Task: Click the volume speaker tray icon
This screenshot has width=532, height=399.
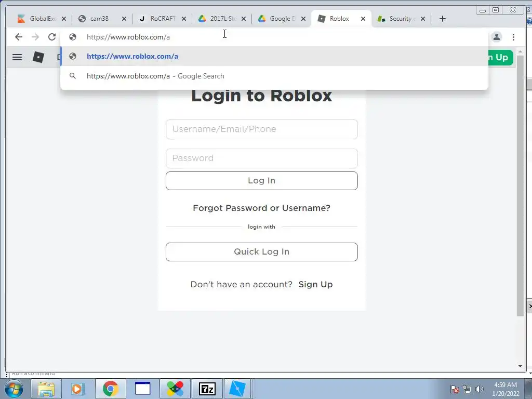Action: pyautogui.click(x=480, y=389)
